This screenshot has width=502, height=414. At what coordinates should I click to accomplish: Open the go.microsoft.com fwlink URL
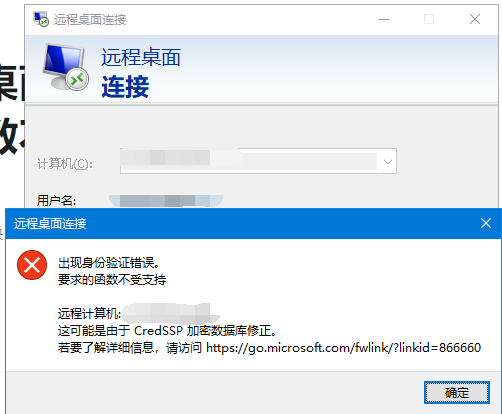point(343,348)
